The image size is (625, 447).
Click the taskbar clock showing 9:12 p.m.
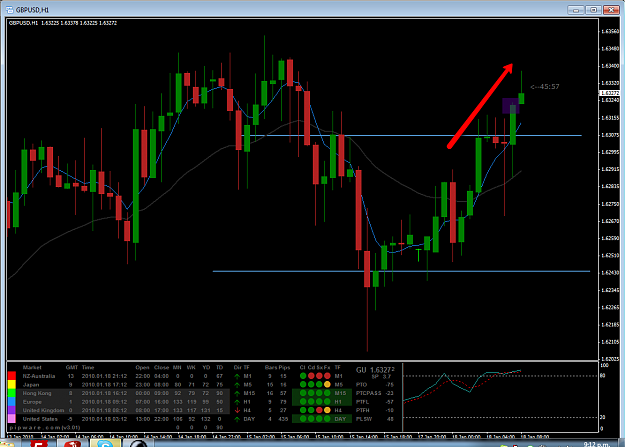click(x=597, y=444)
